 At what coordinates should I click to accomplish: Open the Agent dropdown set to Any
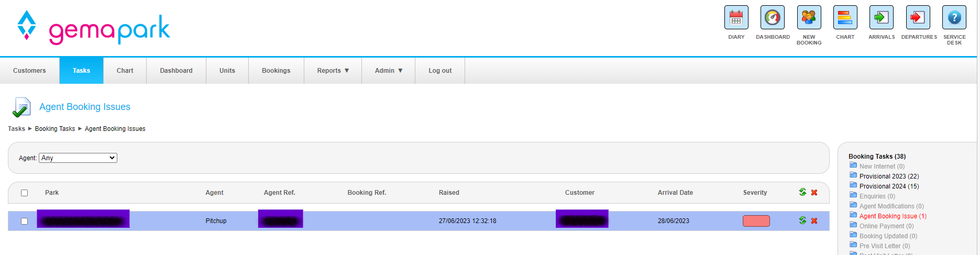[x=78, y=158]
